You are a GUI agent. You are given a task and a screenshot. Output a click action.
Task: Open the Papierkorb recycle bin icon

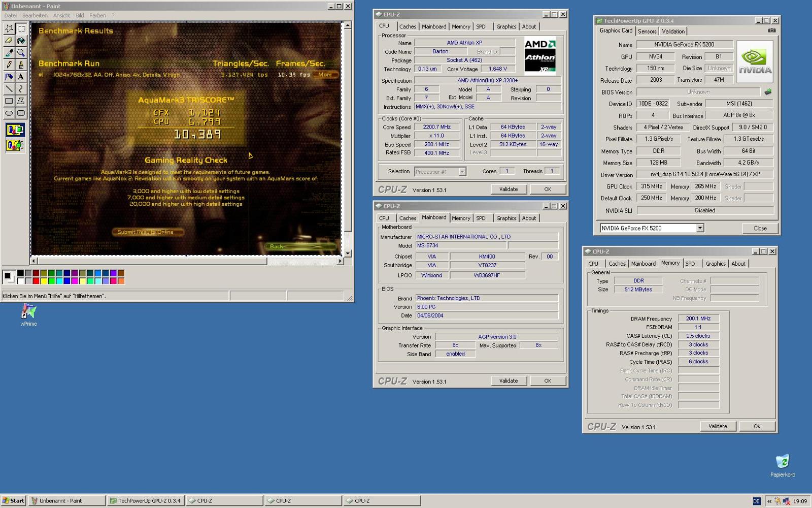[783, 465]
